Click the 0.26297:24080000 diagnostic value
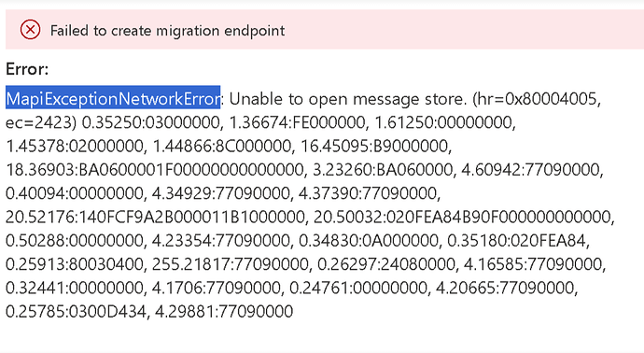The image size is (644, 353). point(385,264)
